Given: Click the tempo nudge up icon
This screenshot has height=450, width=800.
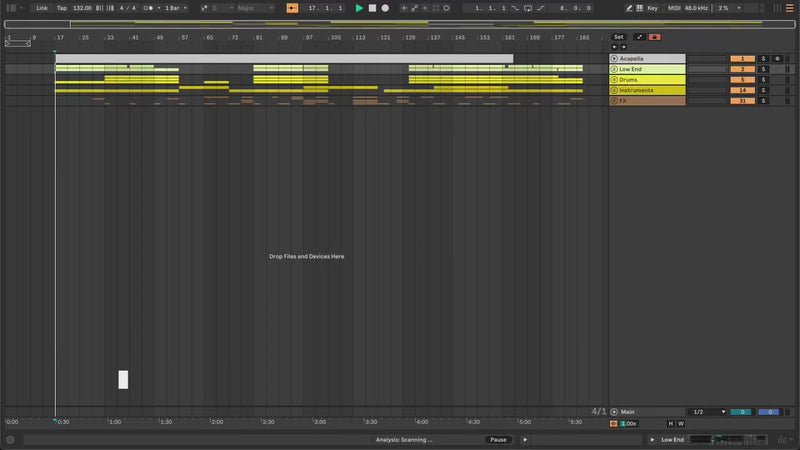Looking at the screenshot, I should click(110, 8).
